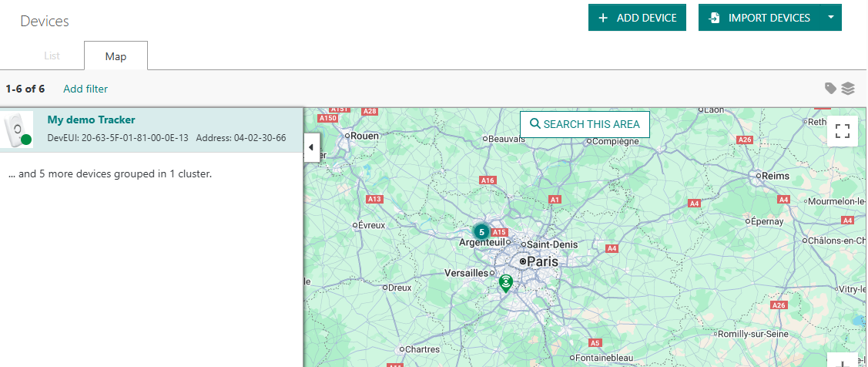Click the Add filter link
Screen dimensions: 868x367
(x=85, y=89)
